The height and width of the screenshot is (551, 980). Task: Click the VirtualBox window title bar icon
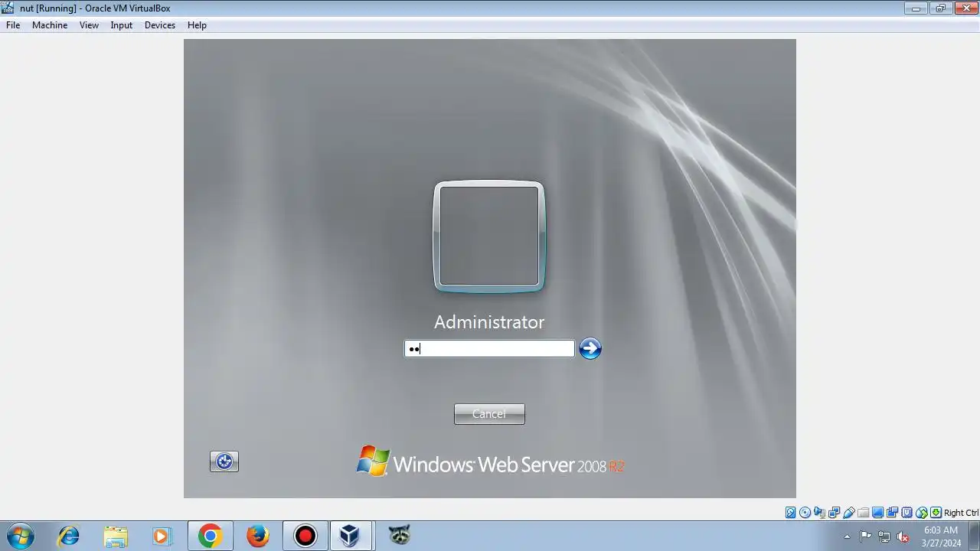(8, 8)
